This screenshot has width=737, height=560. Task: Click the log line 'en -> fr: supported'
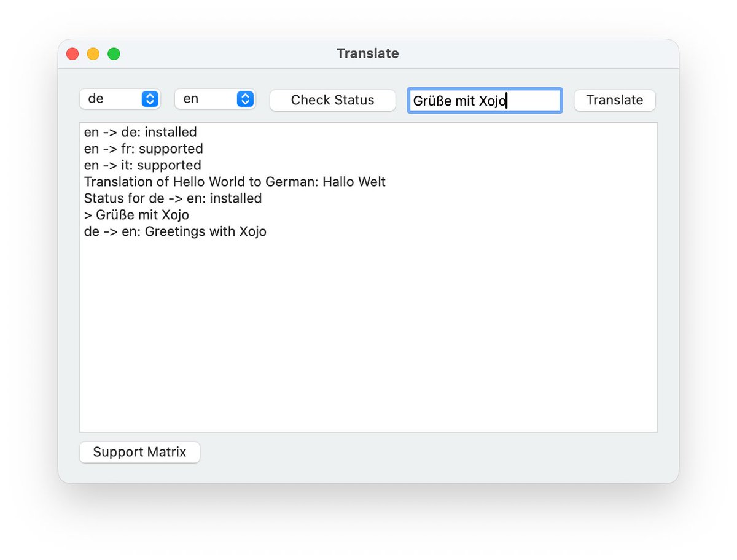[x=144, y=149]
